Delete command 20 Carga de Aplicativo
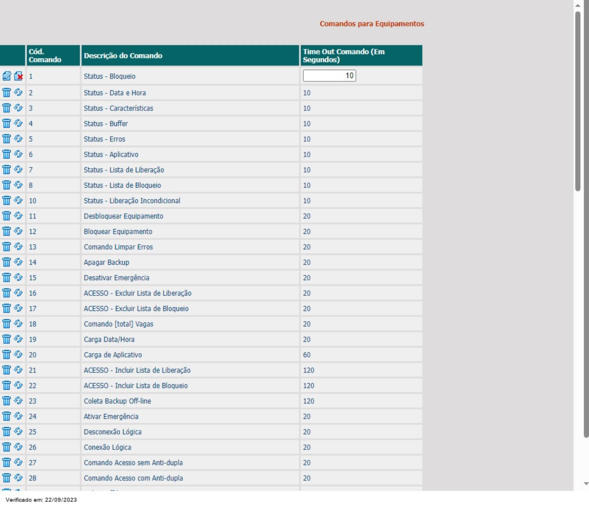589x508 pixels. tap(6, 354)
